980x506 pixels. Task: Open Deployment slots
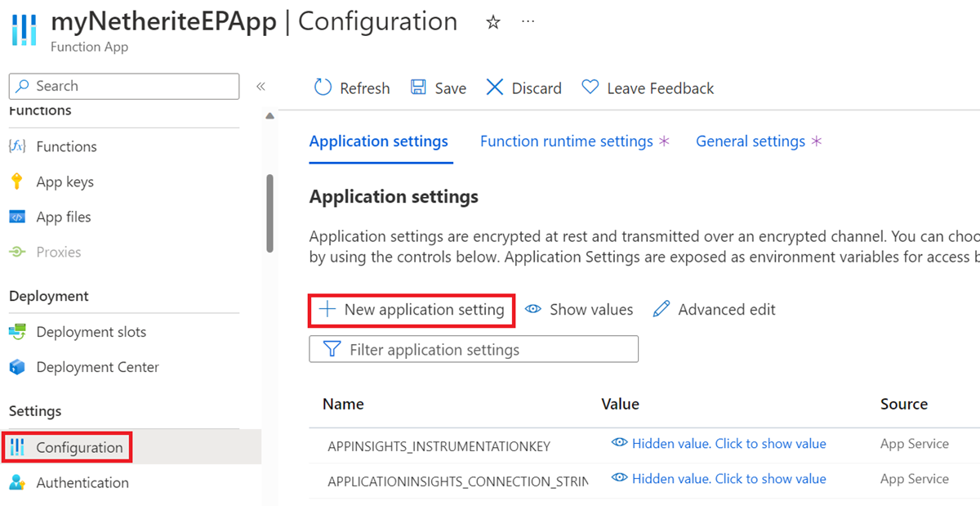[91, 331]
